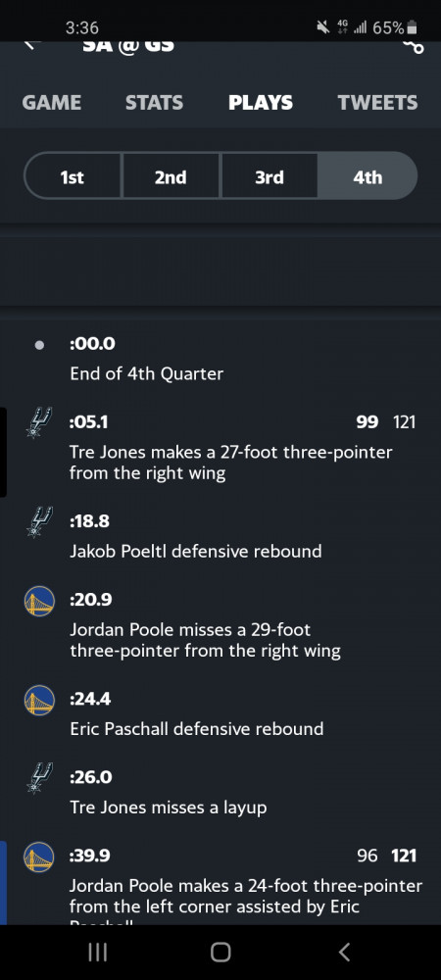Tap Warriors logo at the :39.9 play
Viewport: 441px width, 980px height.
[39, 857]
